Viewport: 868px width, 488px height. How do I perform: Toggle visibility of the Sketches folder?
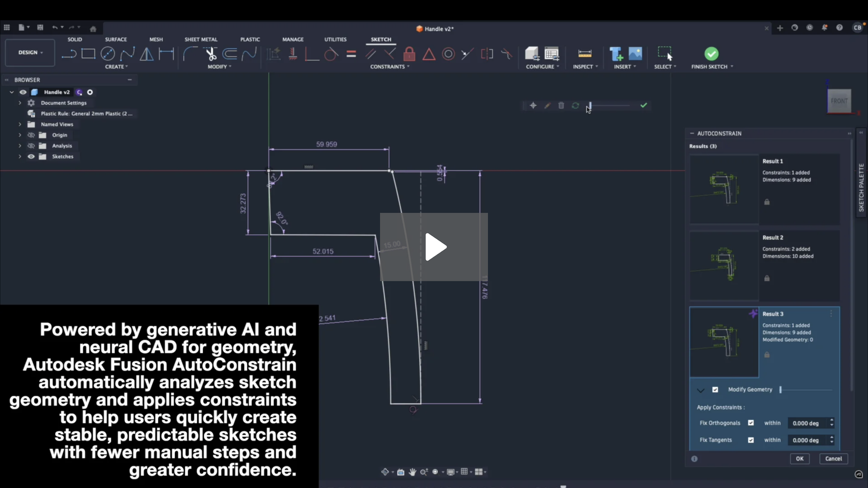tap(31, 157)
